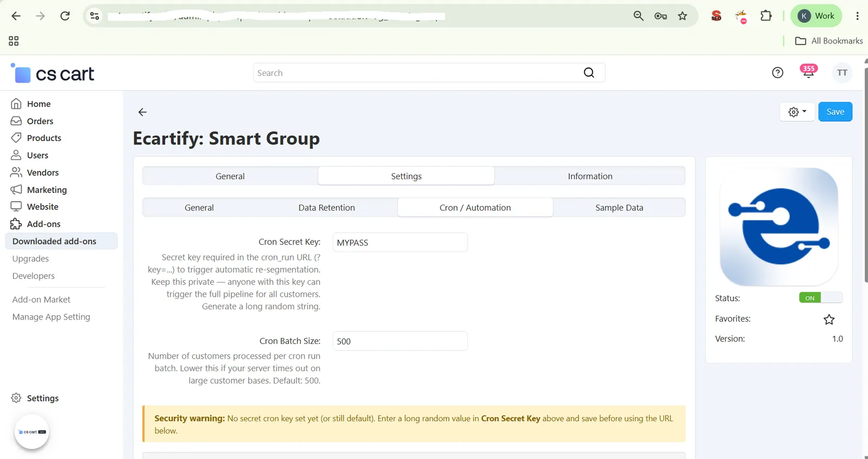The image size is (868, 459).
Task: Go back with browser back arrow
Action: tap(16, 16)
